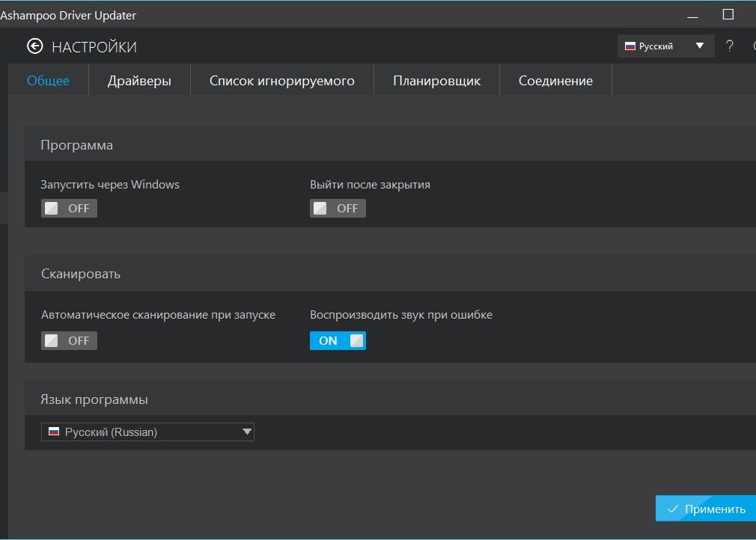The image size is (756, 540).
Task: Expand the Русский (Russian) language combo box
Action: click(x=147, y=432)
